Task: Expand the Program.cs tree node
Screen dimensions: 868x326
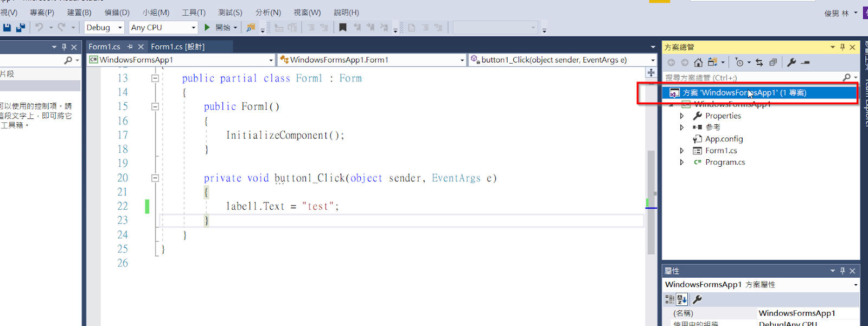Action: pyautogui.click(x=682, y=162)
